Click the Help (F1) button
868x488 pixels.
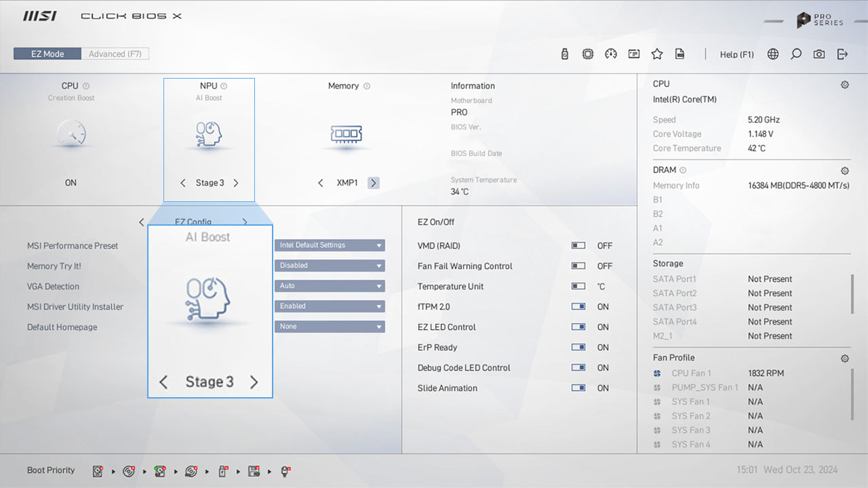[736, 54]
